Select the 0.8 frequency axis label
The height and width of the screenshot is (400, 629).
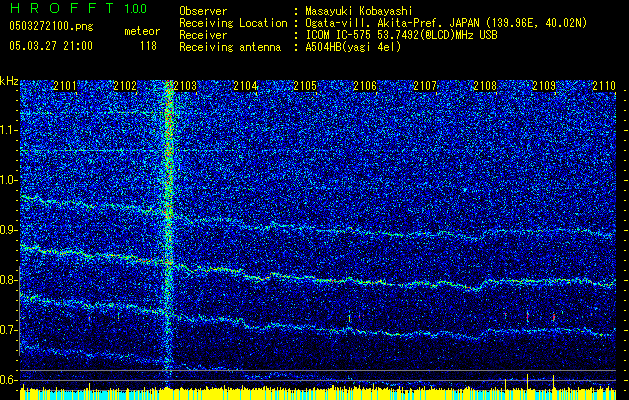point(9,280)
